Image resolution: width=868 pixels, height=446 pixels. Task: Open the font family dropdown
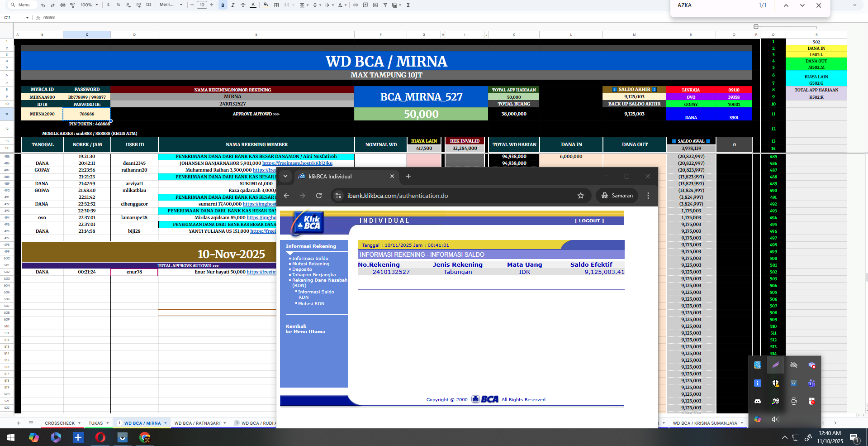[171, 5]
